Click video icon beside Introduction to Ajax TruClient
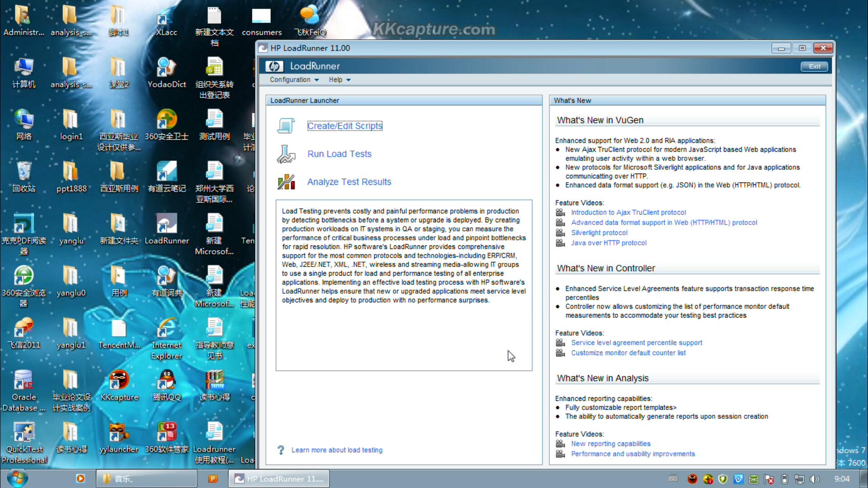 coord(560,212)
